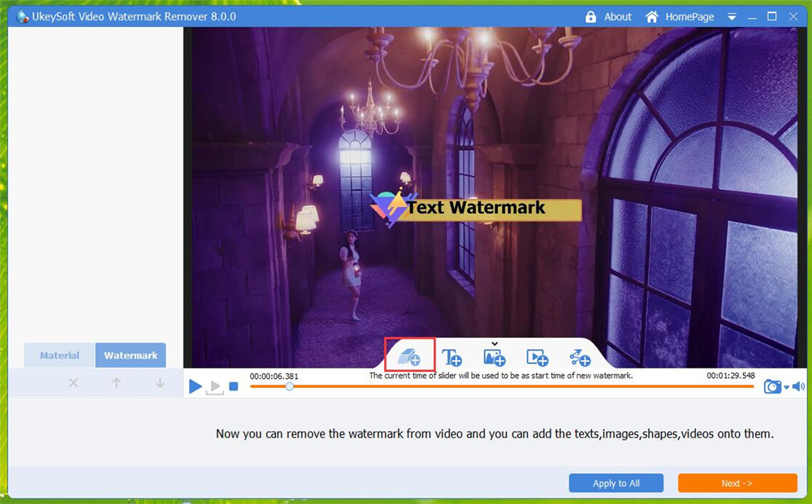Viewport: 812px width, 504px height.
Task: Move the watermark down with arrow icon
Action: tap(160, 383)
